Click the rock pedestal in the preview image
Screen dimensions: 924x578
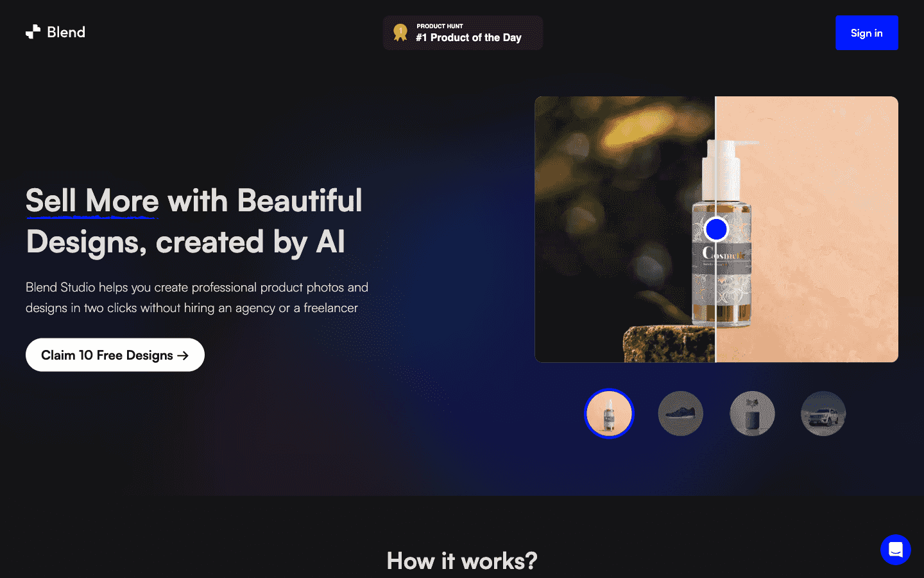(x=667, y=344)
